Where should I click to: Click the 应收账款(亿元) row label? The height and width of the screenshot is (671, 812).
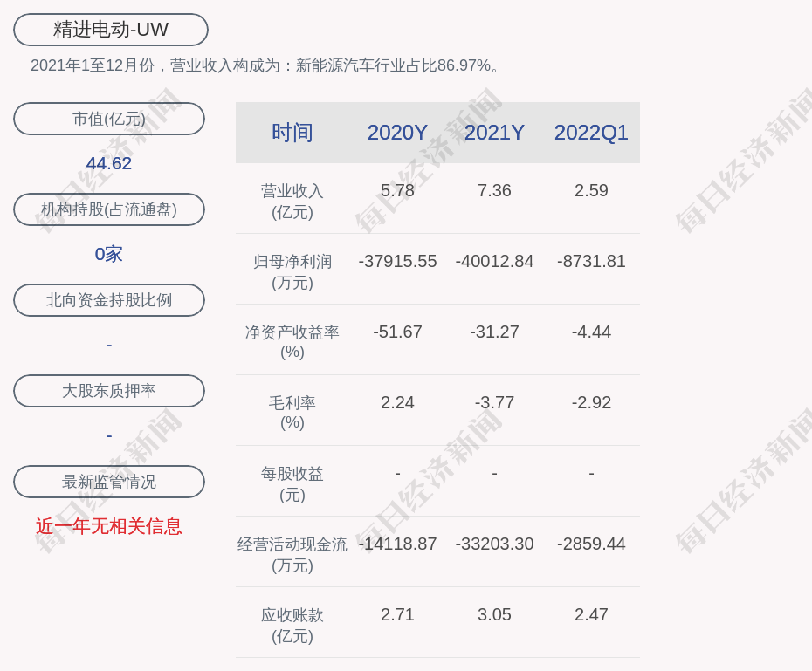coord(292,626)
